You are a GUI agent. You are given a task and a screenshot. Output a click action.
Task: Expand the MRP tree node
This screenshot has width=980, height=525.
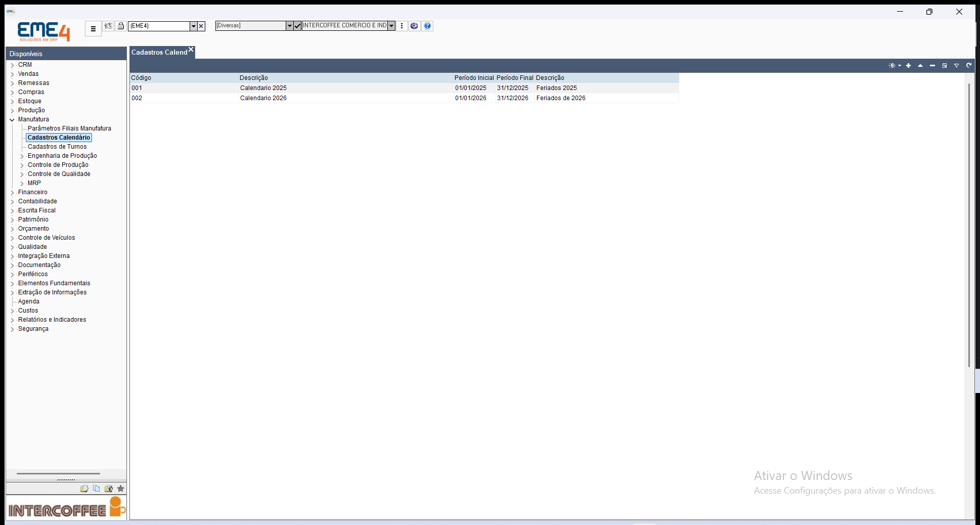22,184
